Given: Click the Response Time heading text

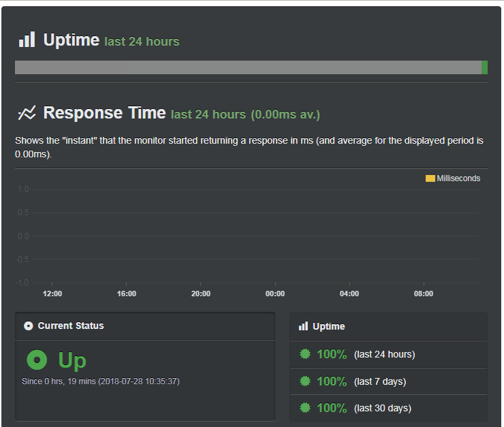Looking at the screenshot, I should pos(104,113).
